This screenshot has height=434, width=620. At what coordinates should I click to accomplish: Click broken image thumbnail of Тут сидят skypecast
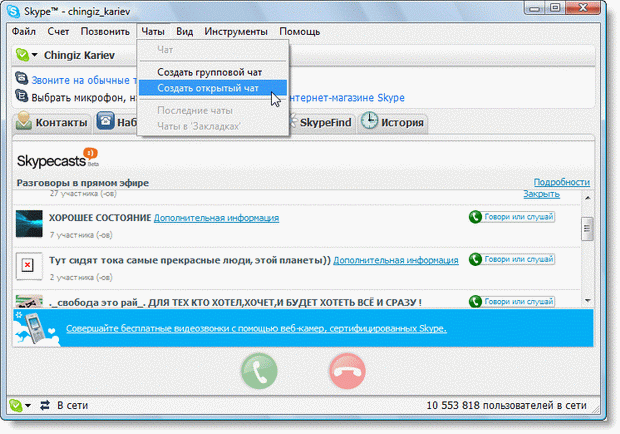coord(29,266)
